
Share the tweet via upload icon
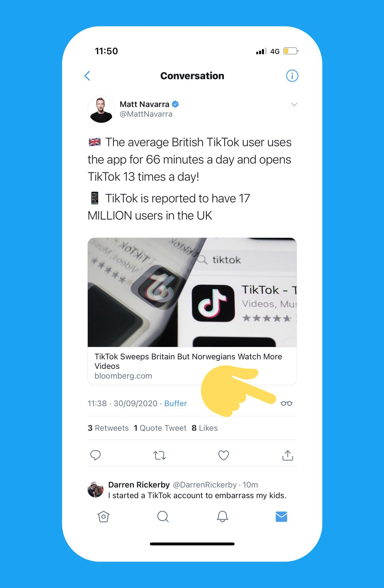click(287, 455)
